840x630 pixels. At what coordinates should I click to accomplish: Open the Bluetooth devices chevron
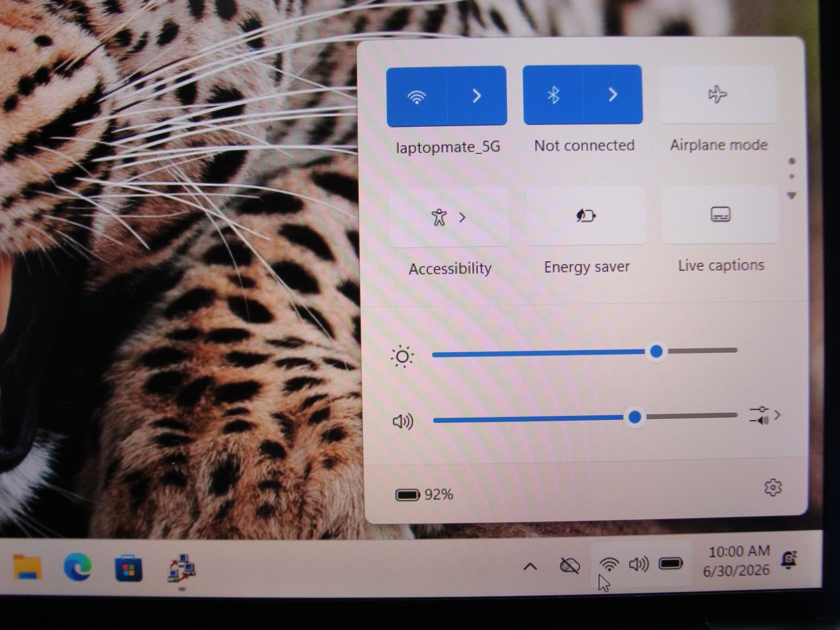(613, 94)
